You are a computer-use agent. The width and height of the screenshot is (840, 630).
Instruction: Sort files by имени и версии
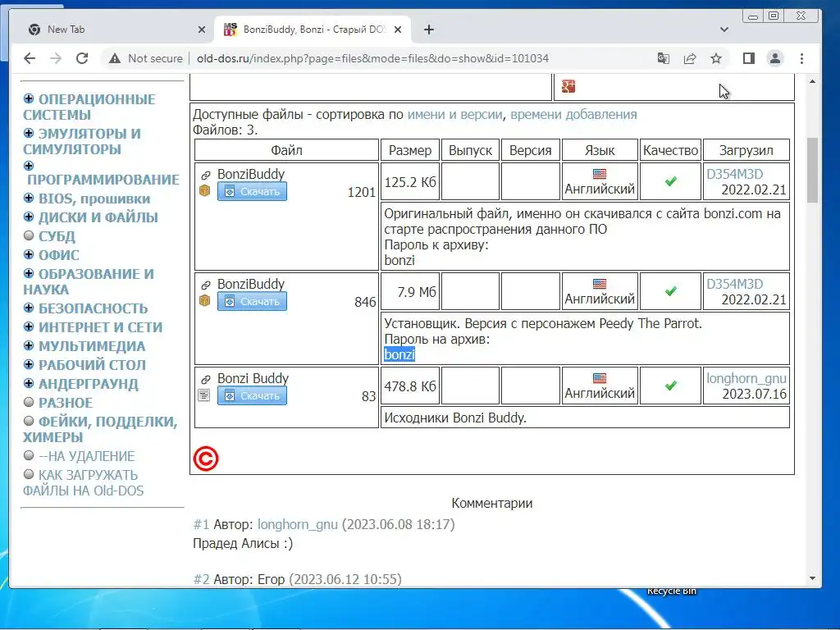454,114
